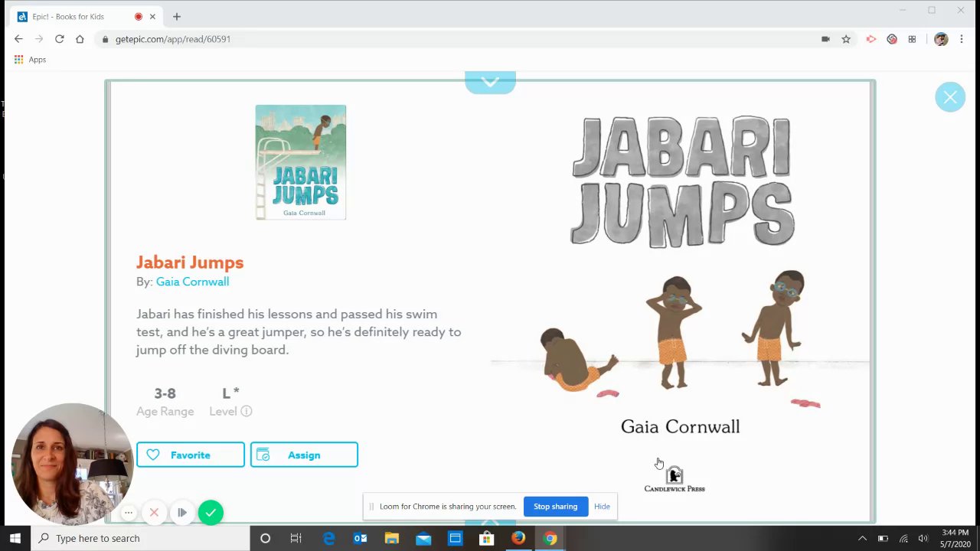Bookmark this page with the star
980x551 pixels.
click(x=846, y=39)
